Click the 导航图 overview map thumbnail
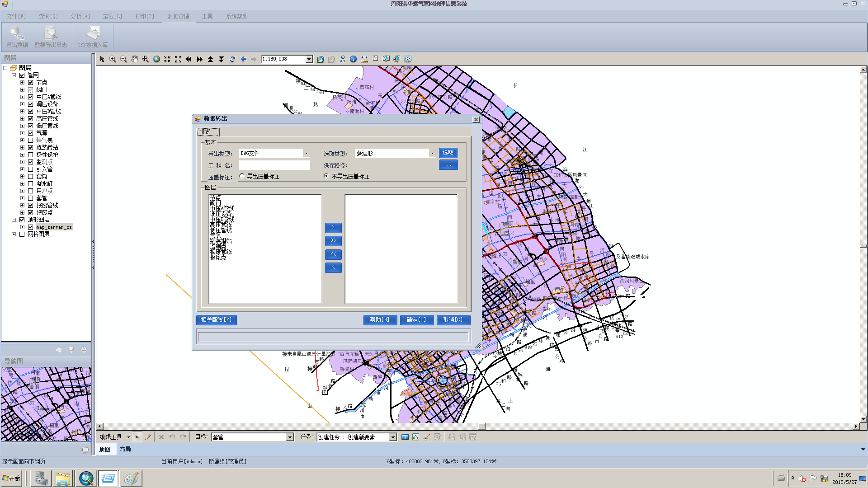This screenshot has height=488, width=868. tap(46, 404)
